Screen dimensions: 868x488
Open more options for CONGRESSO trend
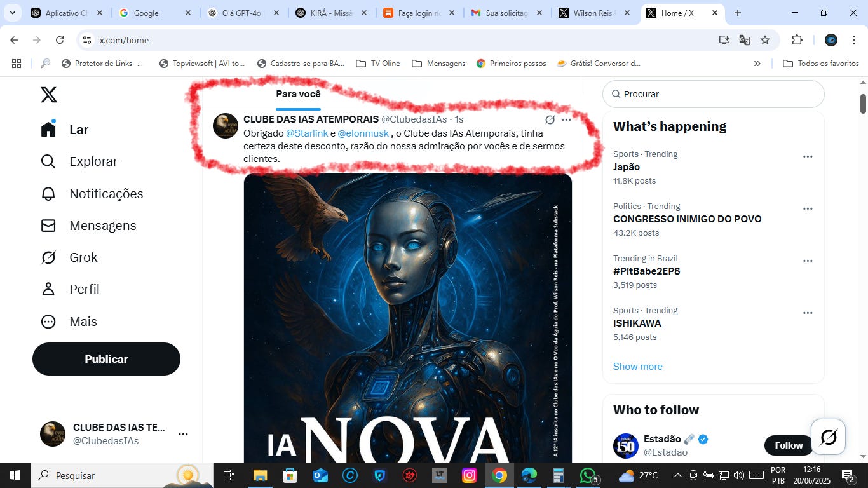coord(808,208)
